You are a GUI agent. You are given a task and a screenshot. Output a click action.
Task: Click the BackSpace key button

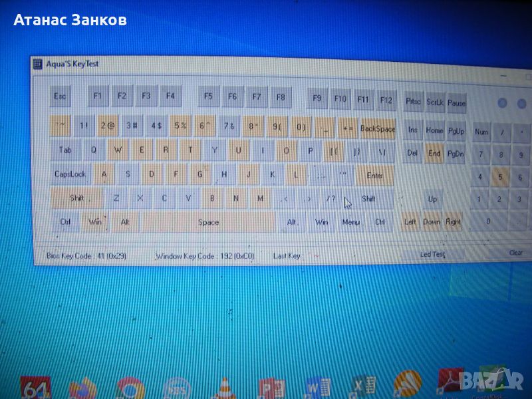pyautogui.click(x=378, y=128)
